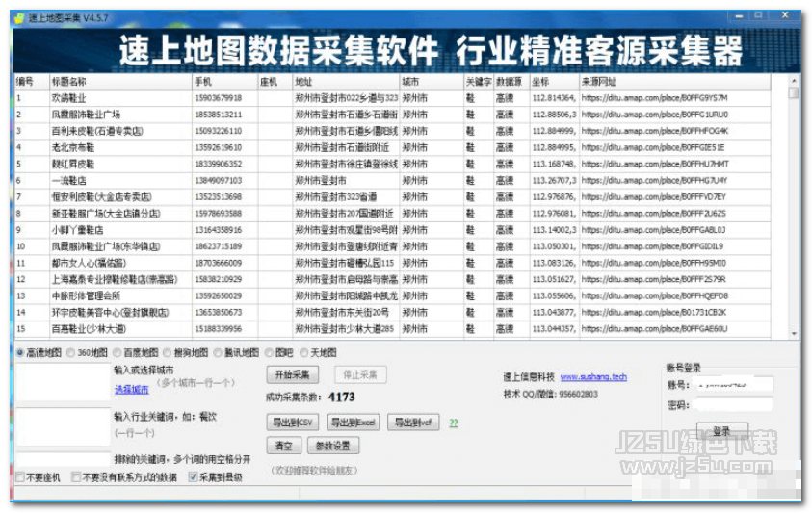Click the 密码 password input field

[x=733, y=405]
